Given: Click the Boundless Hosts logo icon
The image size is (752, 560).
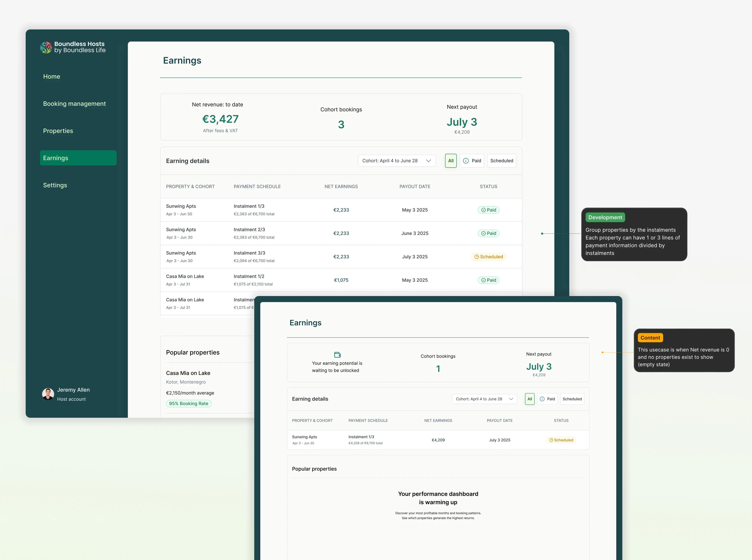Looking at the screenshot, I should 46,48.
